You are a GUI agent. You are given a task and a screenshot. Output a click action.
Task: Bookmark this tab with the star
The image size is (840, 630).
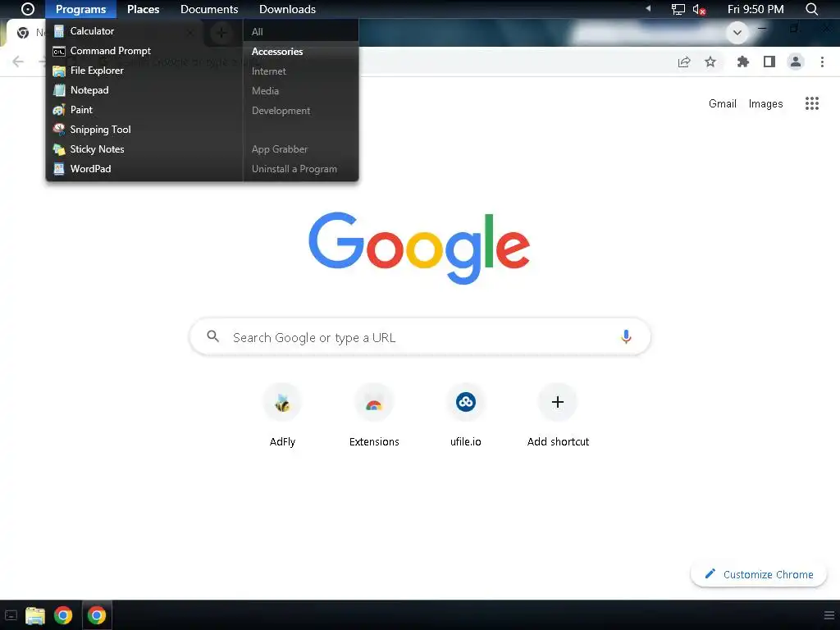click(x=710, y=62)
